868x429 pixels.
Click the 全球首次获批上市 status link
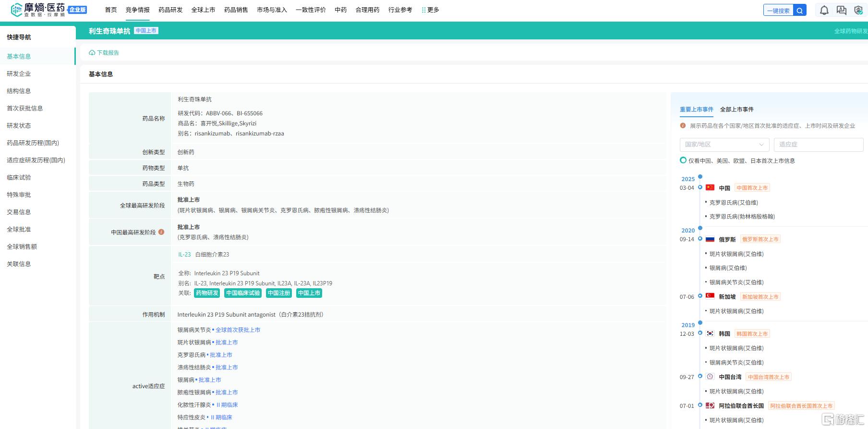pos(238,330)
